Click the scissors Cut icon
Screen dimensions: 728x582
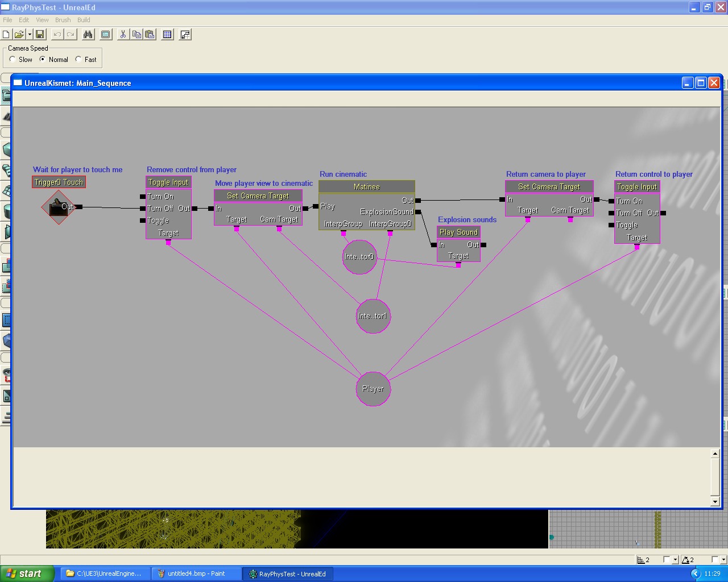[123, 35]
